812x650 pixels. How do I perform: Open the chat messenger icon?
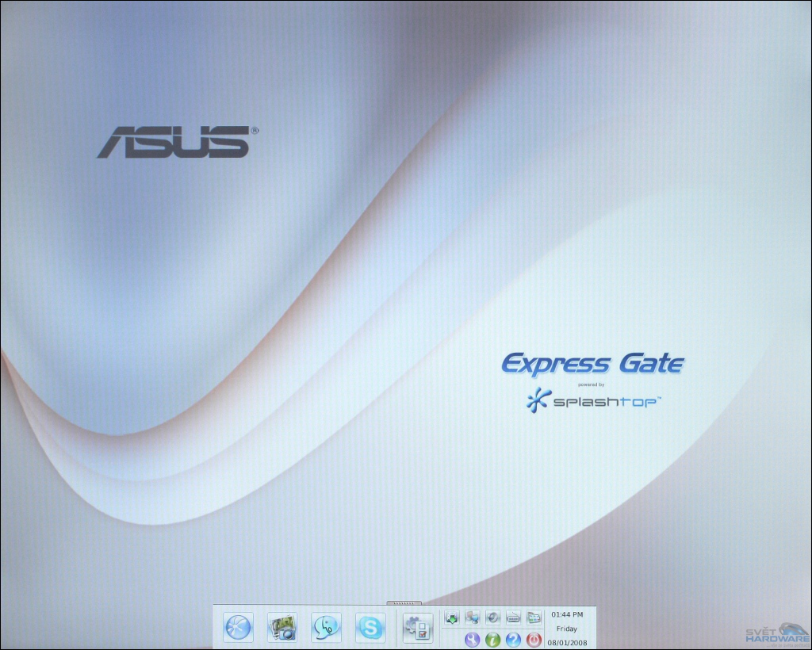click(326, 628)
